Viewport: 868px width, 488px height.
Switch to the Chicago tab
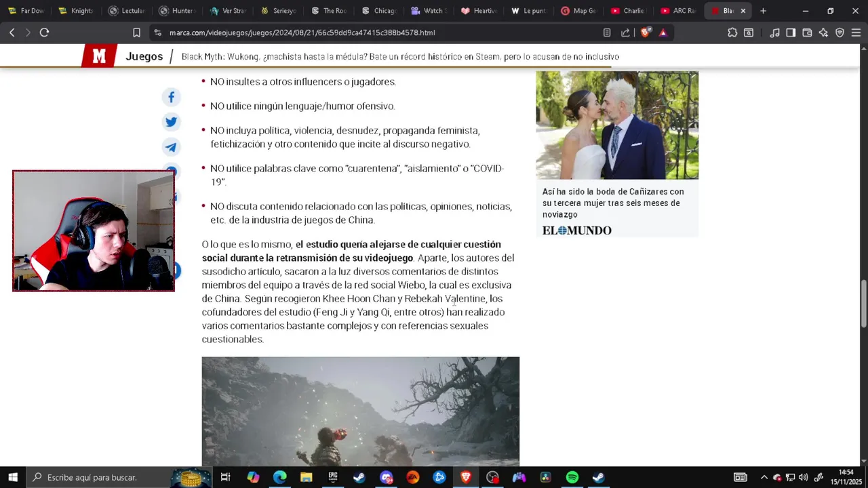point(380,11)
